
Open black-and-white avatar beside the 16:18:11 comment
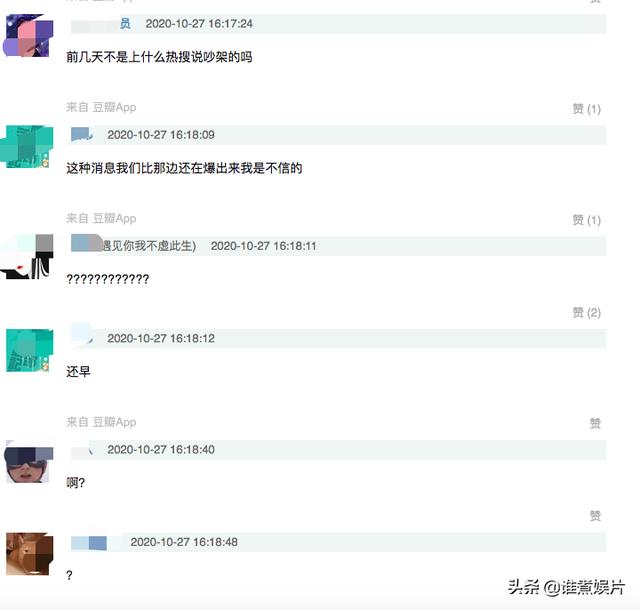(x=27, y=256)
